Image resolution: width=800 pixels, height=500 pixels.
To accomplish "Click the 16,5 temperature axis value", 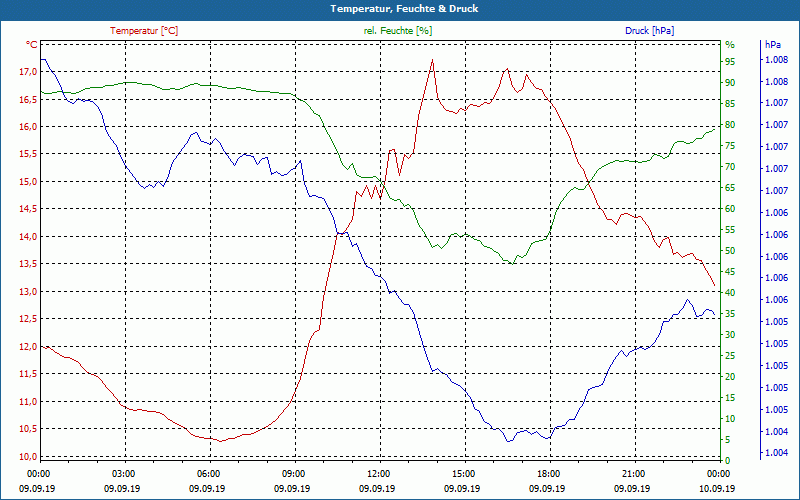I will [28, 99].
